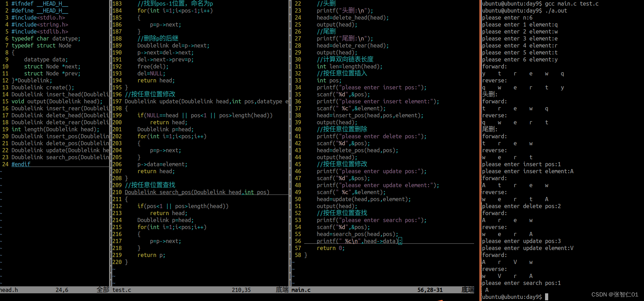
Task: Click '210,35' cursor position in test.c status
Action: (x=241, y=290)
